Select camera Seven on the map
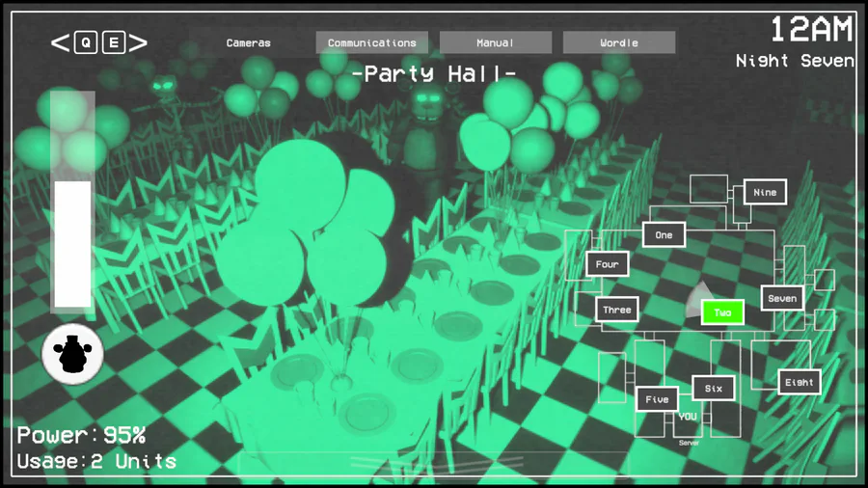868x488 pixels. tap(782, 298)
